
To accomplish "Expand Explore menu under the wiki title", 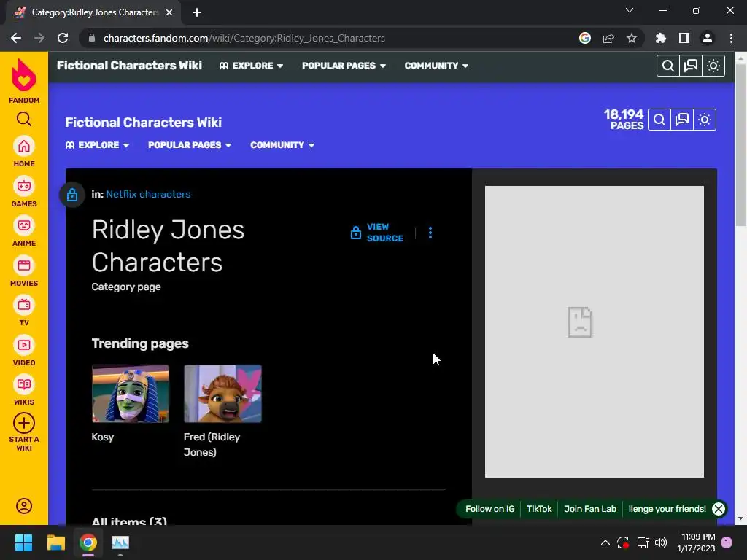I will [97, 145].
